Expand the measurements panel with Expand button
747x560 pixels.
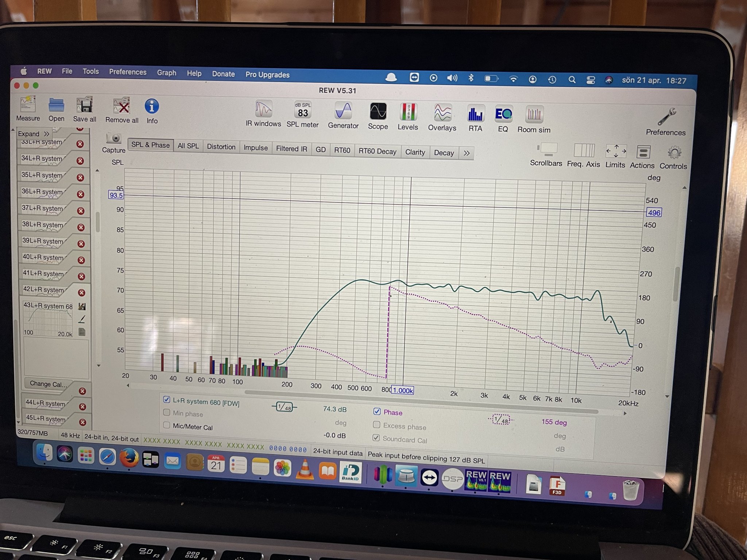pyautogui.click(x=34, y=134)
